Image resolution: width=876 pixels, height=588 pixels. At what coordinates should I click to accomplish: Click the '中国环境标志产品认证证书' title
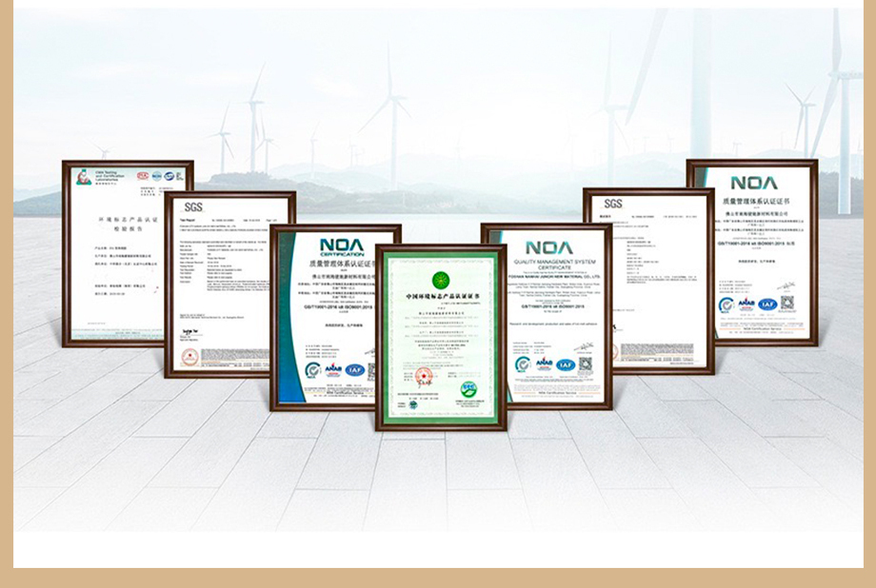(442, 295)
